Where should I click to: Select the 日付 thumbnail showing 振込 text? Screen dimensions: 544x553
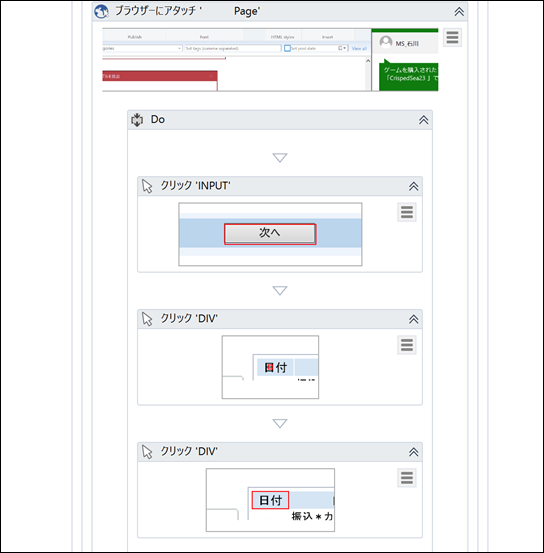point(270,500)
